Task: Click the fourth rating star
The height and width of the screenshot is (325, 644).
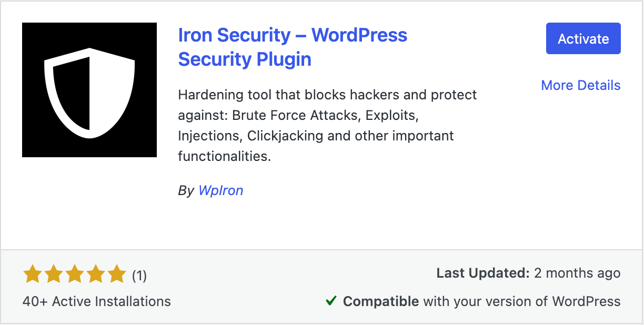Action: [95, 275]
